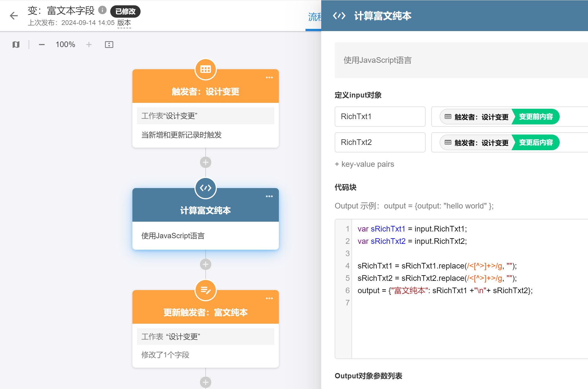Click the 版本 version link
The image size is (588, 389).
(124, 23)
